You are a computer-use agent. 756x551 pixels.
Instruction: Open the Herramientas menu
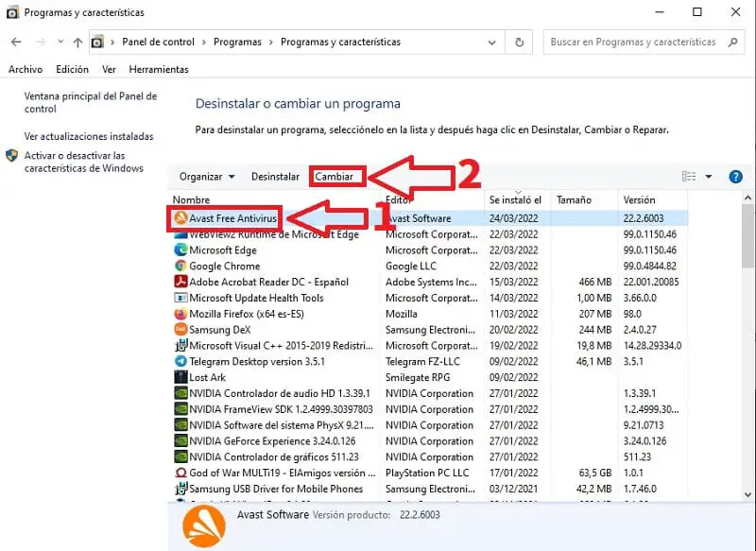(x=159, y=69)
